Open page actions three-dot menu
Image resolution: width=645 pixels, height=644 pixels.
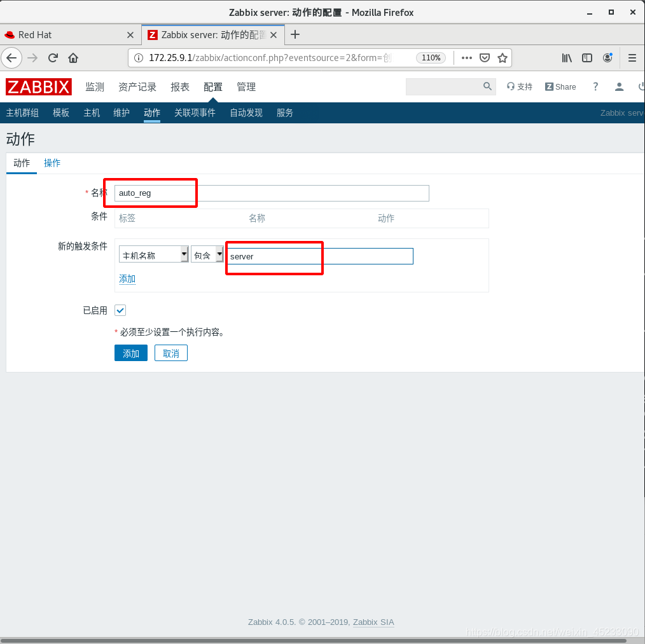pyautogui.click(x=466, y=58)
